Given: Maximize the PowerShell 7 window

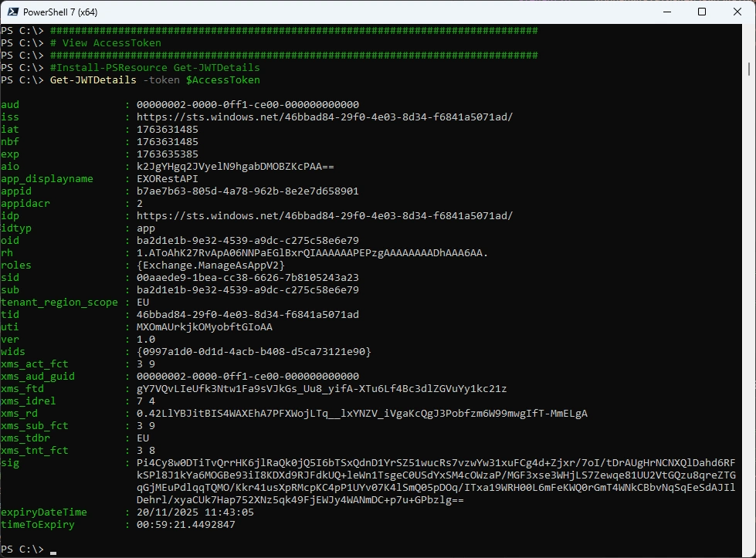Looking at the screenshot, I should pos(702,12).
